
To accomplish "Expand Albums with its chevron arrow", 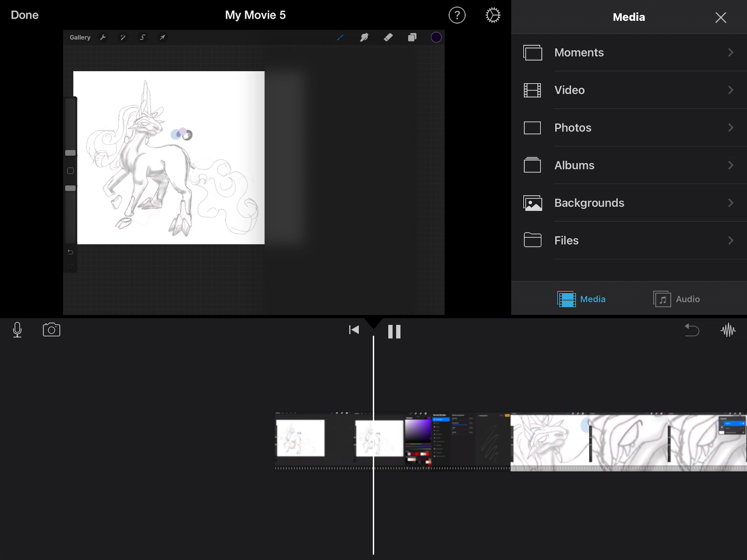I will [x=731, y=165].
